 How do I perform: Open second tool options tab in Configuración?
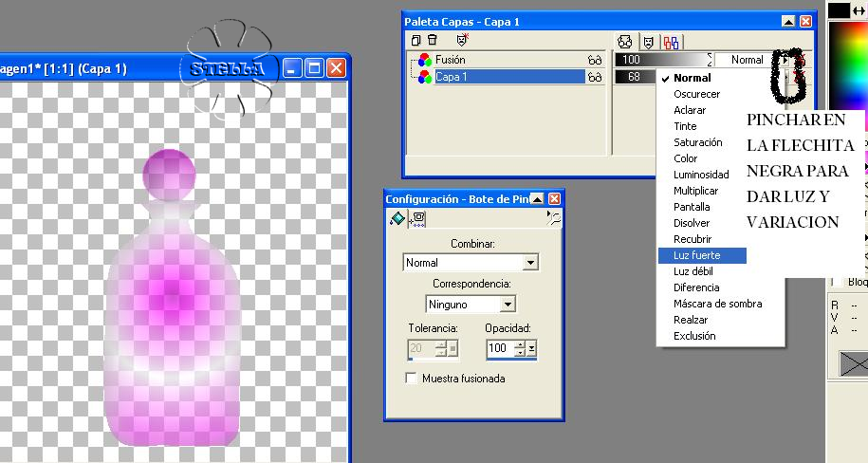[x=417, y=219]
